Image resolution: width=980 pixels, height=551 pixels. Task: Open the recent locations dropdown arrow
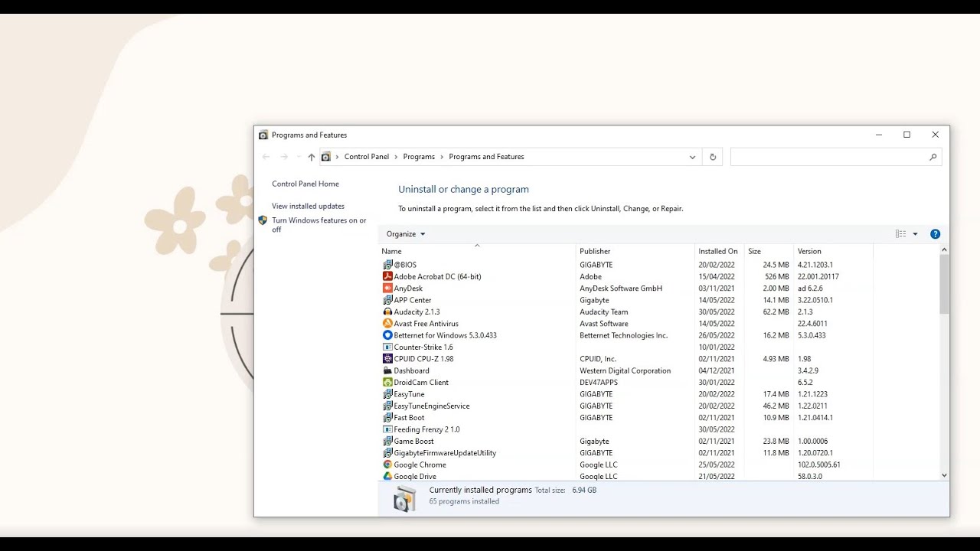[298, 157]
